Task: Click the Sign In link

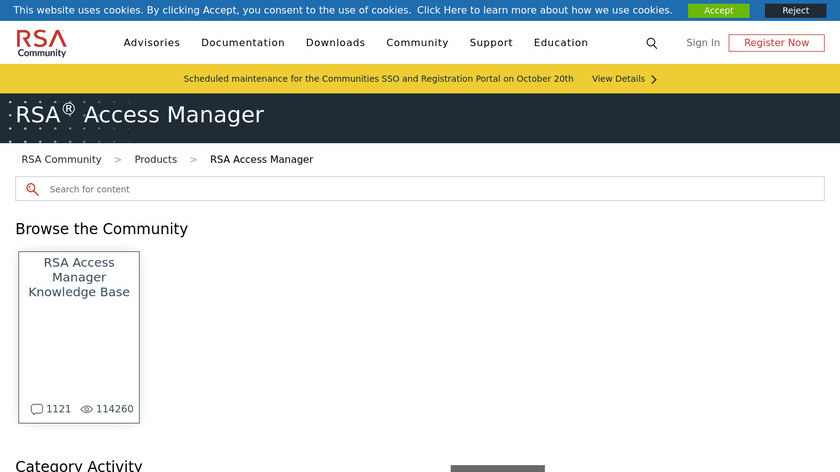Action: click(x=703, y=43)
